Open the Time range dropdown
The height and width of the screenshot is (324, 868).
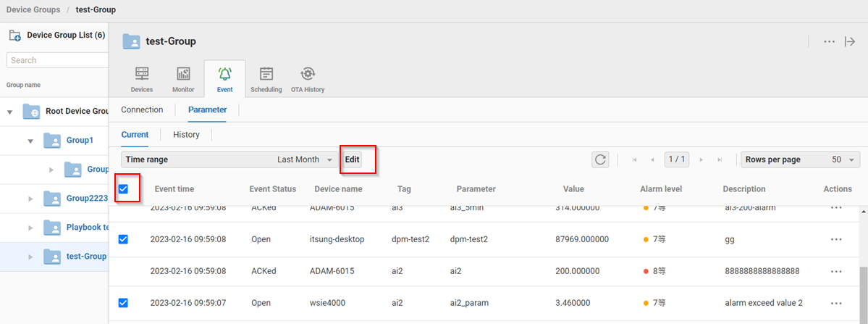pos(229,159)
